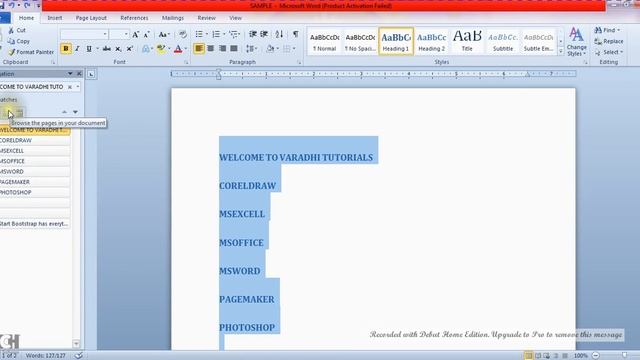Toggle Italic formatting
The image size is (640, 360).
[77, 49]
